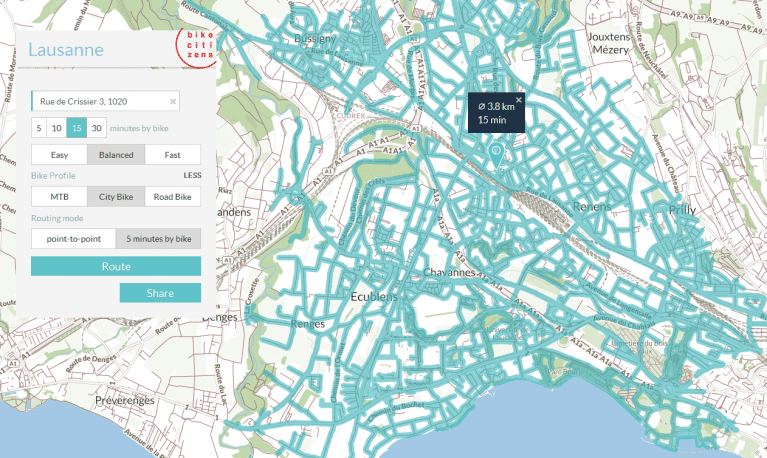The height and width of the screenshot is (458, 767).
Task: Switch routing mode to point-to-point
Action: tap(73, 239)
